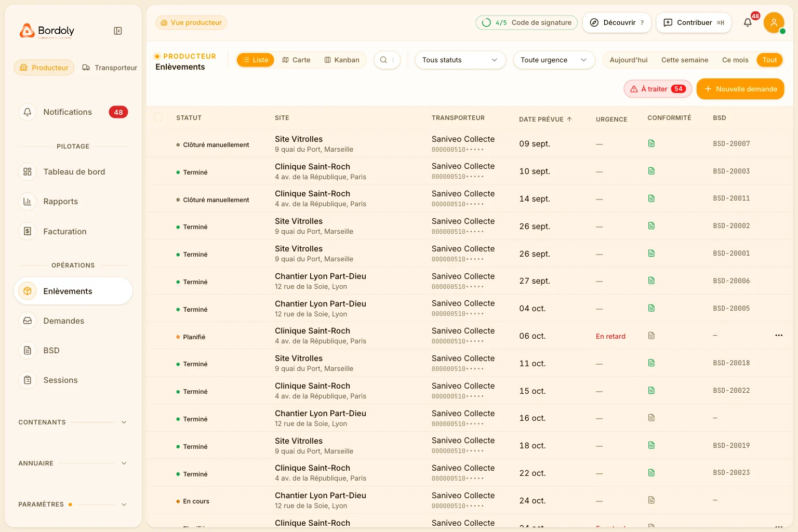
Task: Sort by the Date prévue column
Action: pos(546,119)
